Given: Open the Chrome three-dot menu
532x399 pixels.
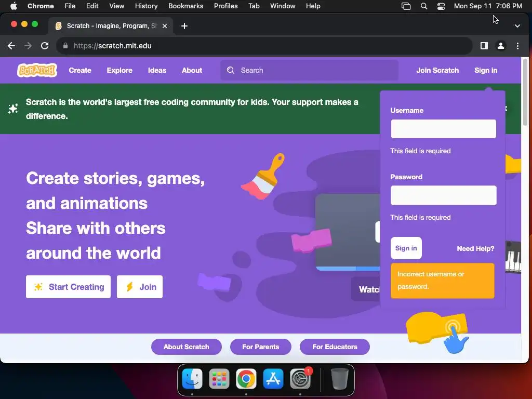Looking at the screenshot, I should pos(518,46).
